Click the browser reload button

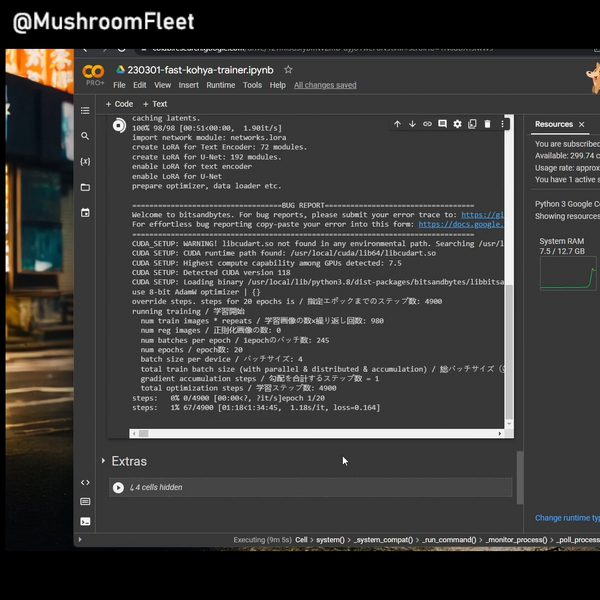(121, 49)
